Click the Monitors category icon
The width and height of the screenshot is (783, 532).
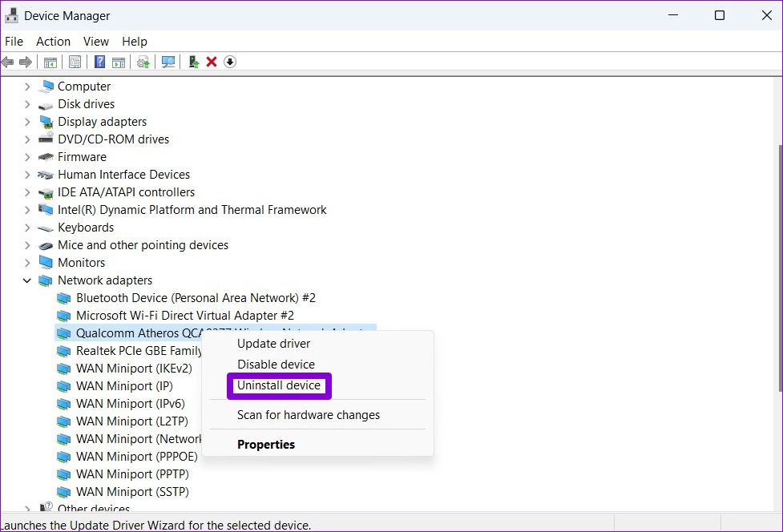point(46,263)
